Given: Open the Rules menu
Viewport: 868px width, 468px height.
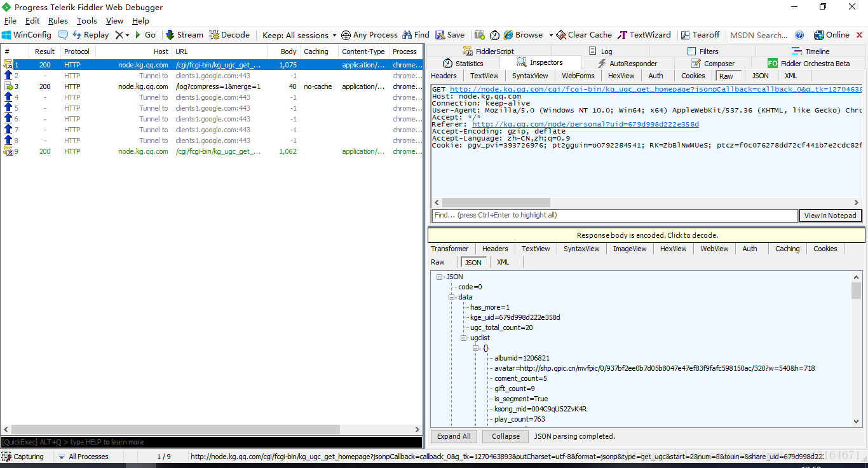Looking at the screenshot, I should [x=58, y=21].
